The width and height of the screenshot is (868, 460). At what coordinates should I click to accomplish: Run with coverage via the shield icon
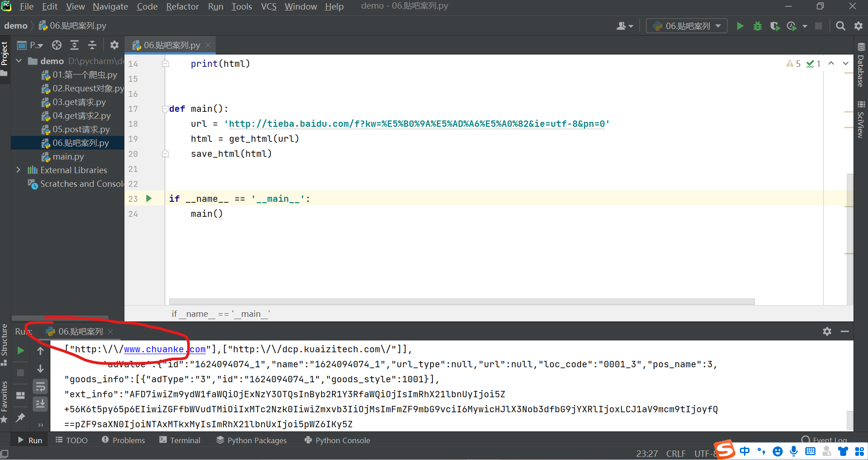click(x=775, y=26)
